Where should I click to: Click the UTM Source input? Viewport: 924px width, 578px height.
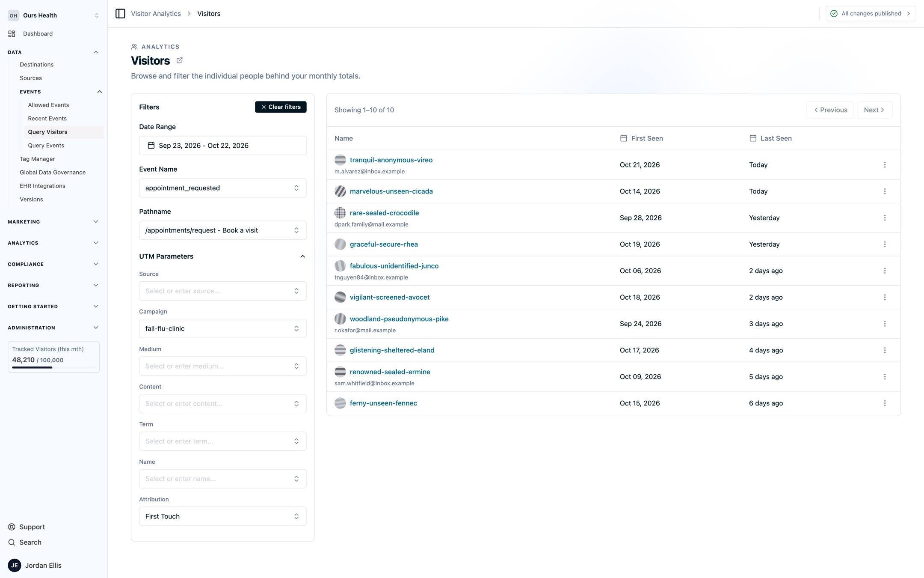pos(222,291)
